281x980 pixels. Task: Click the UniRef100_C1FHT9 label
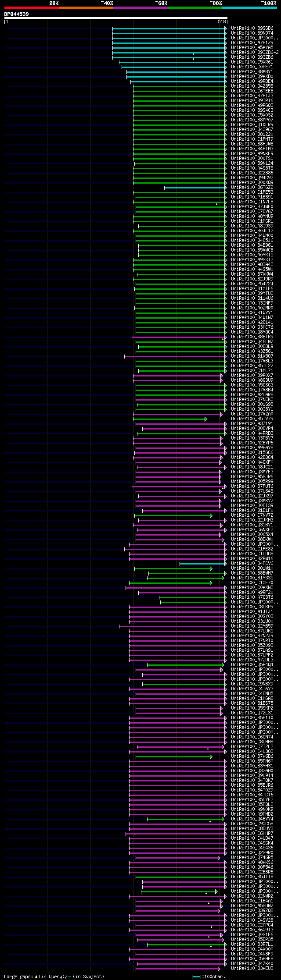pos(252,139)
